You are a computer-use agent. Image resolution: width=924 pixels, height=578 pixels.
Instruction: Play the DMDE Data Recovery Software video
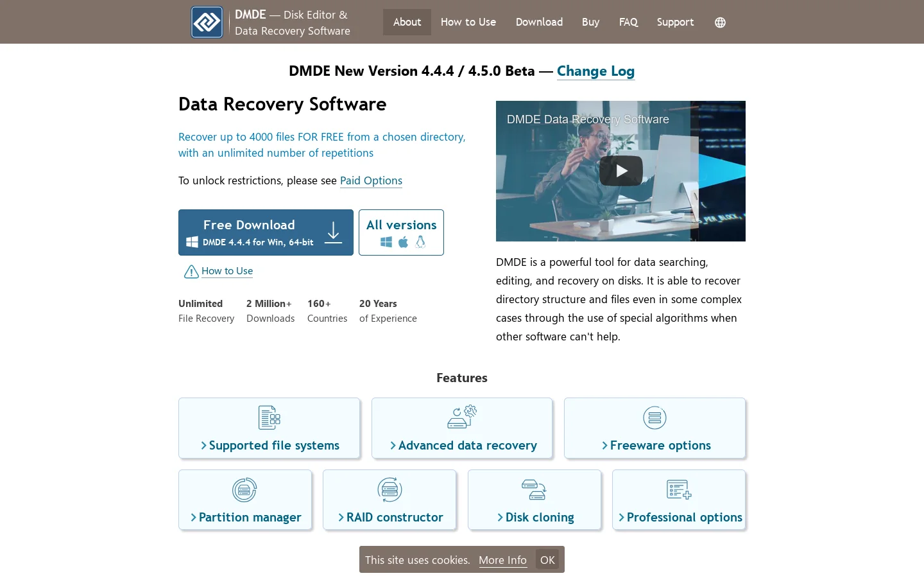click(x=621, y=171)
